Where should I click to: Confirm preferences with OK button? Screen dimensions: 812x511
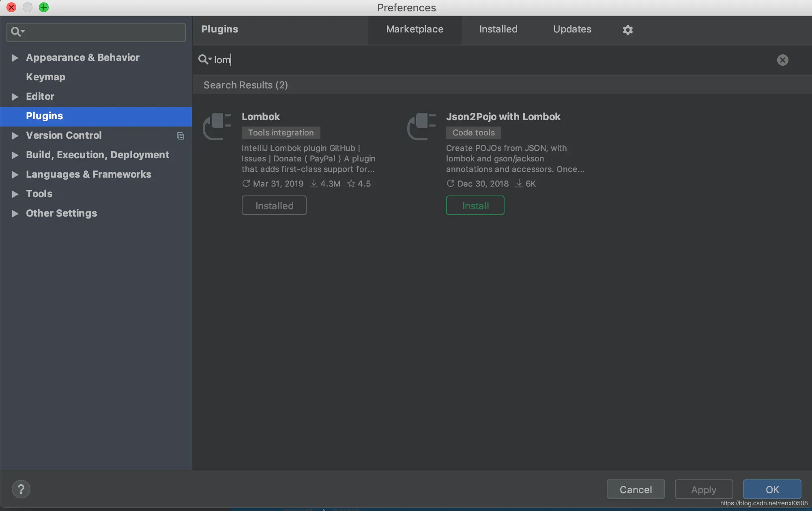click(772, 490)
